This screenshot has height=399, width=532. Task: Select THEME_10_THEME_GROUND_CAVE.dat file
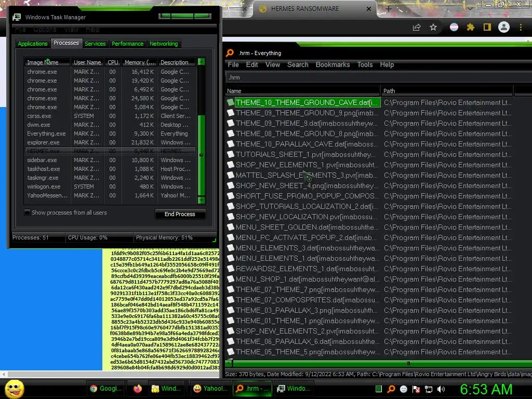[307, 102]
